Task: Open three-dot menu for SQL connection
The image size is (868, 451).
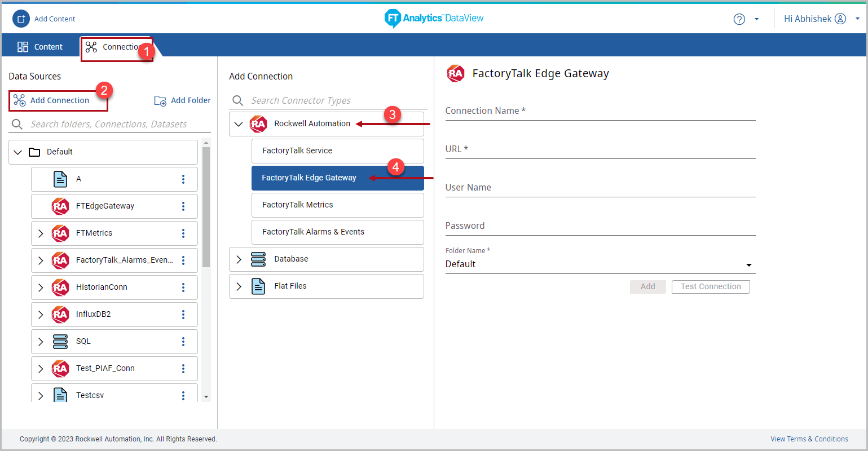Action: pos(183,342)
